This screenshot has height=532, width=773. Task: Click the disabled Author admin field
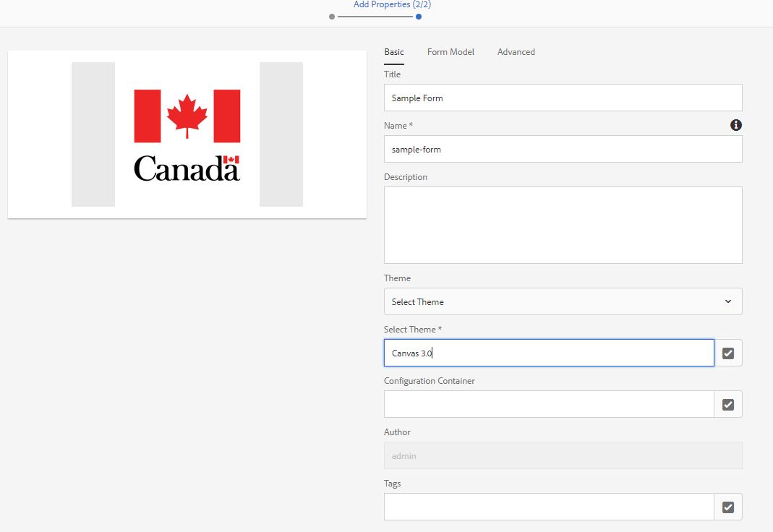click(563, 455)
